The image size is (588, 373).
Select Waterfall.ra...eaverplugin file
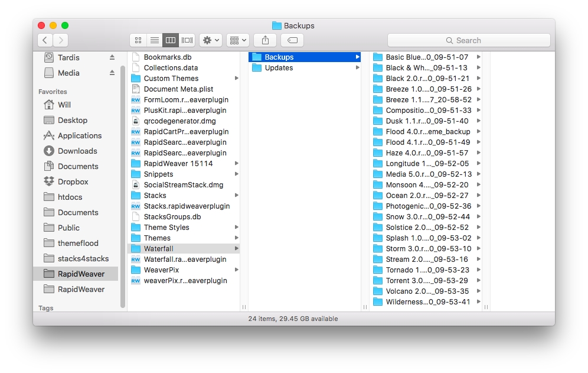click(184, 259)
